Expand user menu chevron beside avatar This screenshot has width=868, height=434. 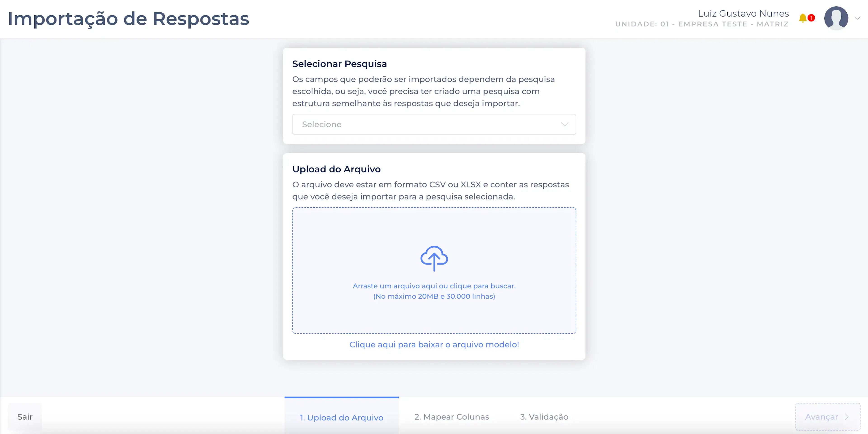(858, 18)
